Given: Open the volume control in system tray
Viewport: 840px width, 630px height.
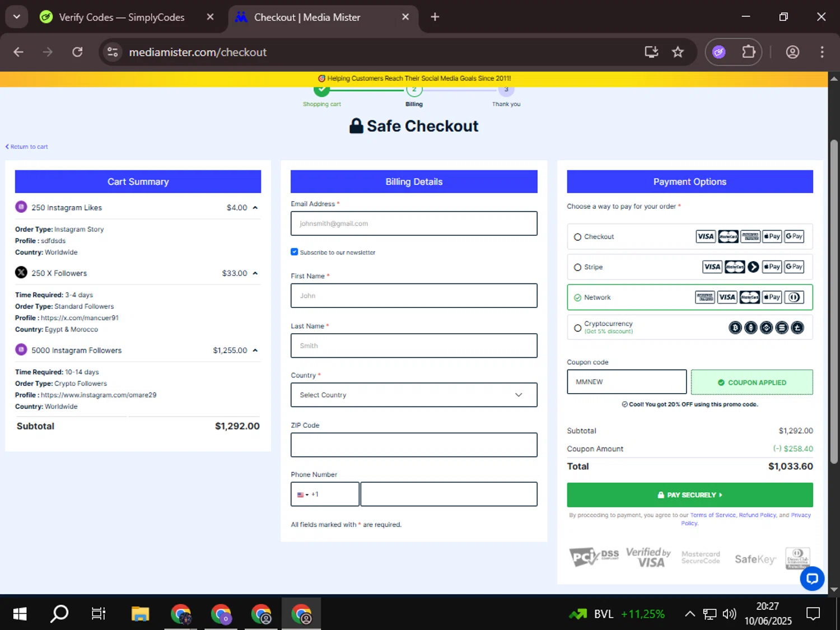Looking at the screenshot, I should (729, 614).
